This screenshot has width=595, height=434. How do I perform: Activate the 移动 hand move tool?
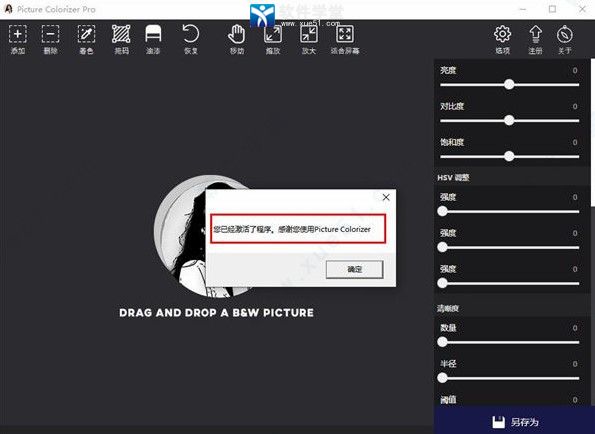236,34
